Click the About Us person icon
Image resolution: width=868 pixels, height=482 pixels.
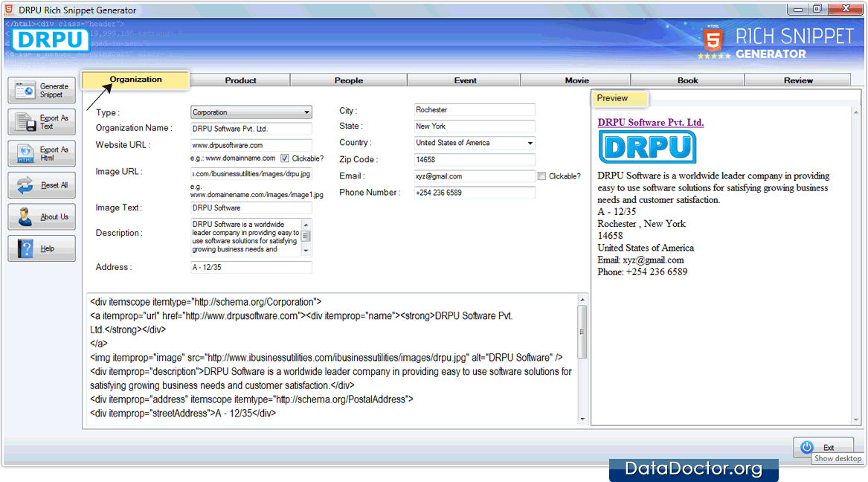25,216
